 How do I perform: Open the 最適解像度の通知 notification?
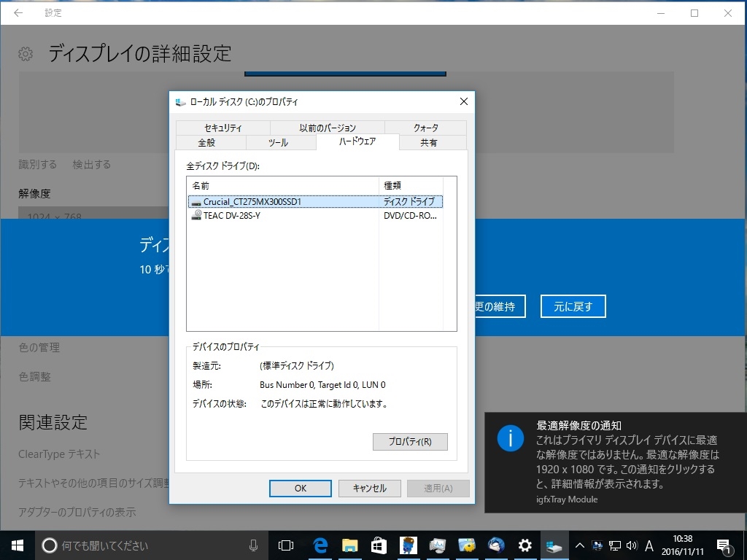(x=616, y=462)
